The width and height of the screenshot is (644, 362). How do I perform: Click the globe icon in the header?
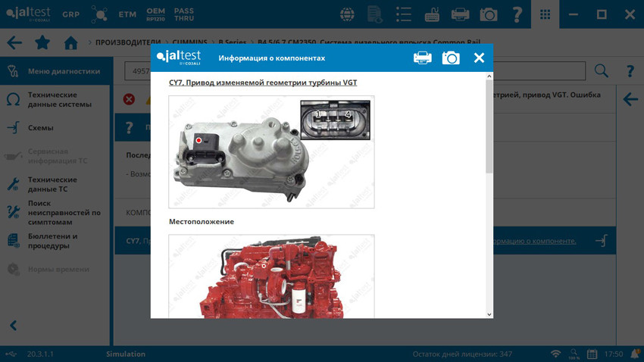(x=347, y=14)
